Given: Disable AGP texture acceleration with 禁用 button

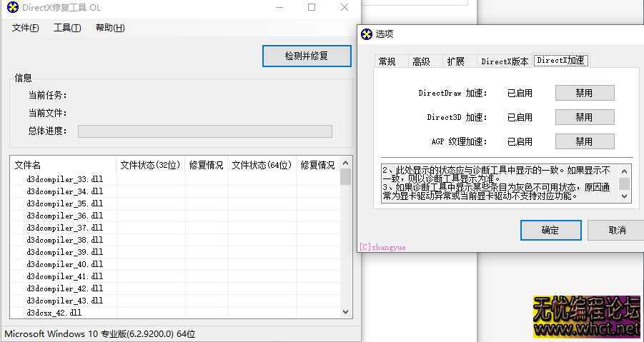Looking at the screenshot, I should [x=584, y=141].
